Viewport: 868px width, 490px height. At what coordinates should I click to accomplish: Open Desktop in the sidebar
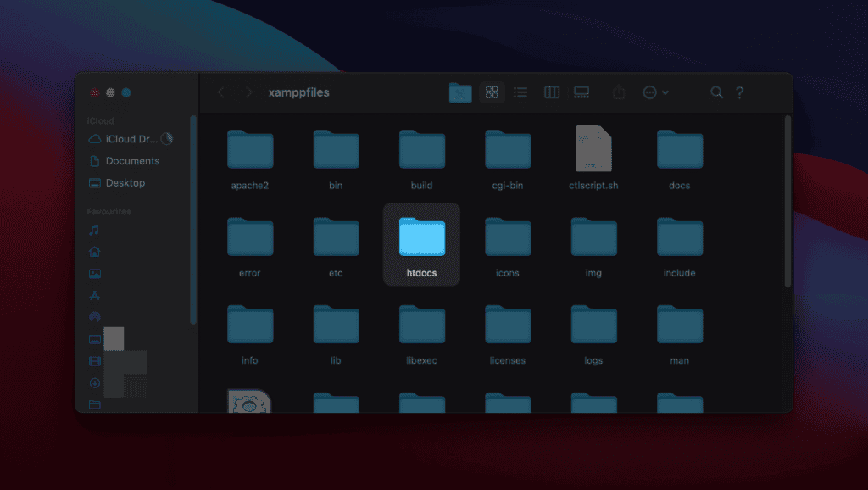pyautogui.click(x=125, y=183)
